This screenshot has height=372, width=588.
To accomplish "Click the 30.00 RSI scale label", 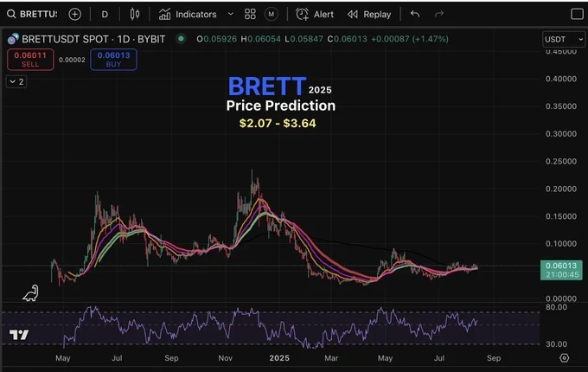I will coord(556,343).
